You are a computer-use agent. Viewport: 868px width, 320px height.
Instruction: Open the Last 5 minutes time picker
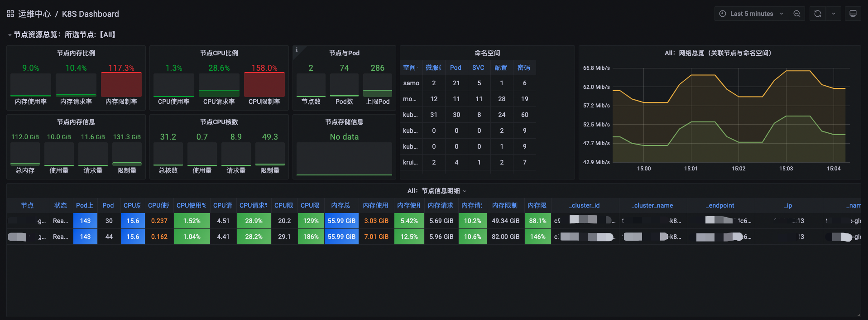752,14
